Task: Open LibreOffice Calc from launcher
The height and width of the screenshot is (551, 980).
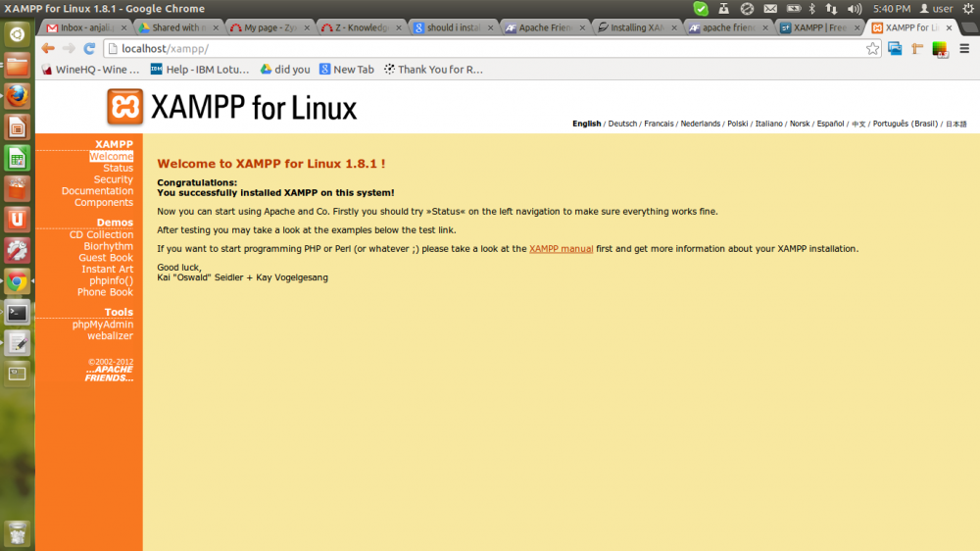Action: tap(17, 158)
